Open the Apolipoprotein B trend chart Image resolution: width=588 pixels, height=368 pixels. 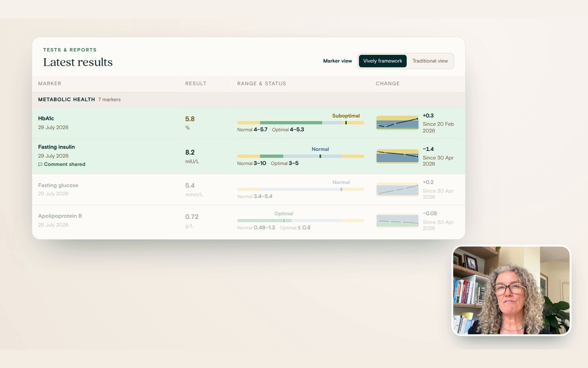397,221
